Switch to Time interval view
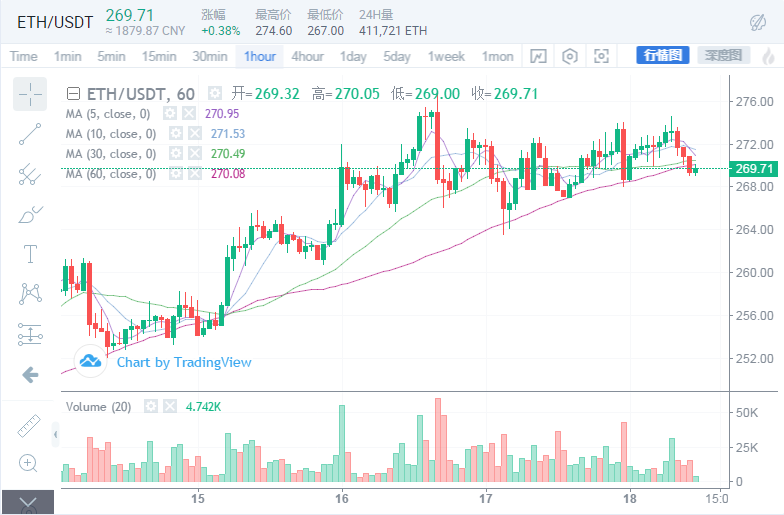 point(24,56)
